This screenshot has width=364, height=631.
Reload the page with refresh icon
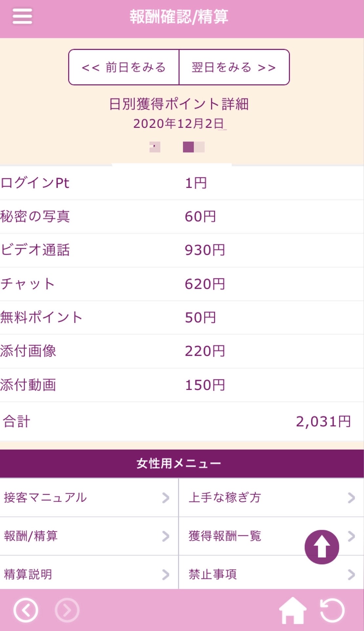click(x=332, y=610)
